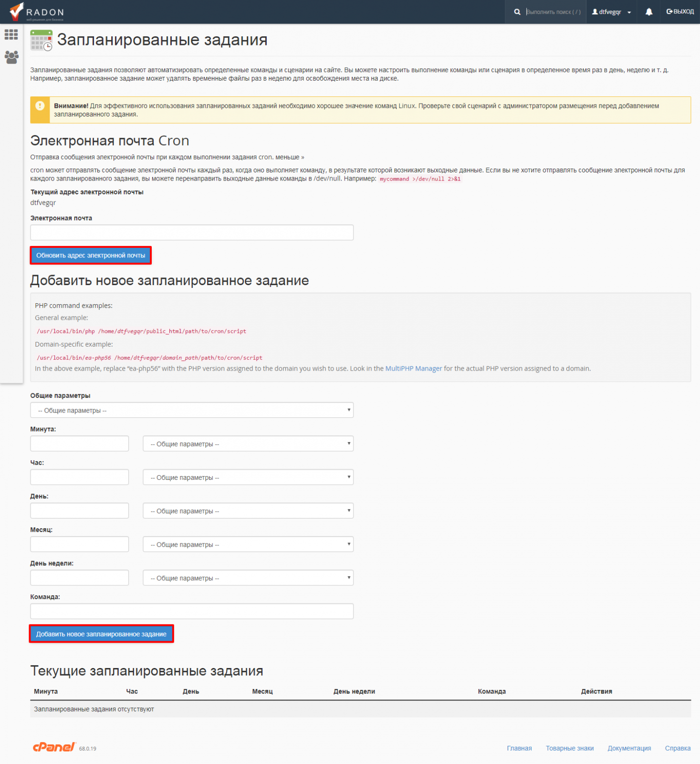Click the День недели column header
700x764 pixels.
[354, 691]
